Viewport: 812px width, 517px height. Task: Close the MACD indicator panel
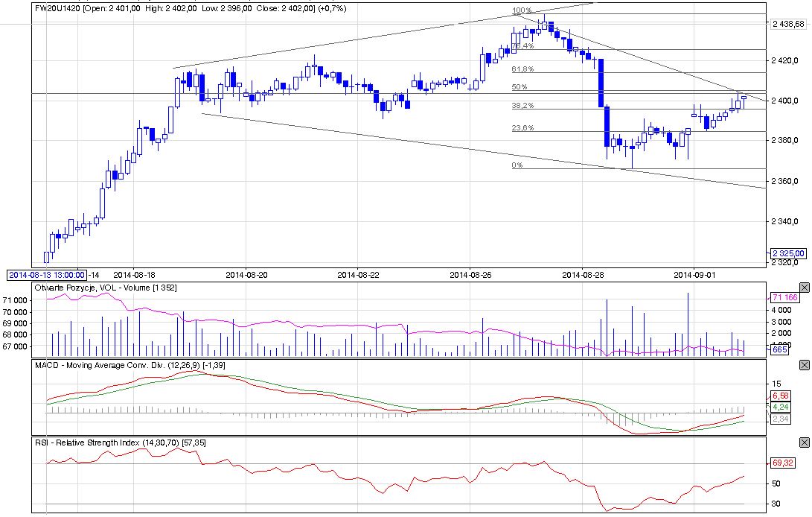click(x=805, y=365)
